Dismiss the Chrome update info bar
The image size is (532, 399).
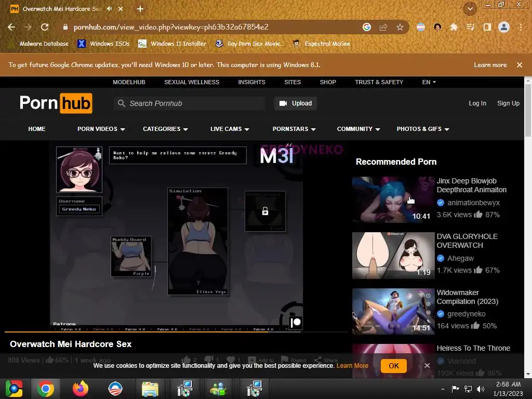(520, 65)
